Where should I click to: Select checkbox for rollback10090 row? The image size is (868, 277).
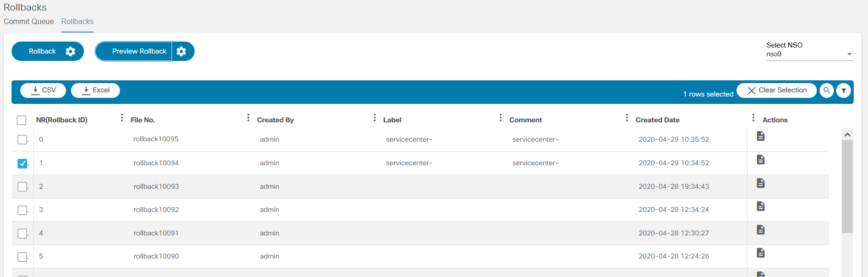22,257
